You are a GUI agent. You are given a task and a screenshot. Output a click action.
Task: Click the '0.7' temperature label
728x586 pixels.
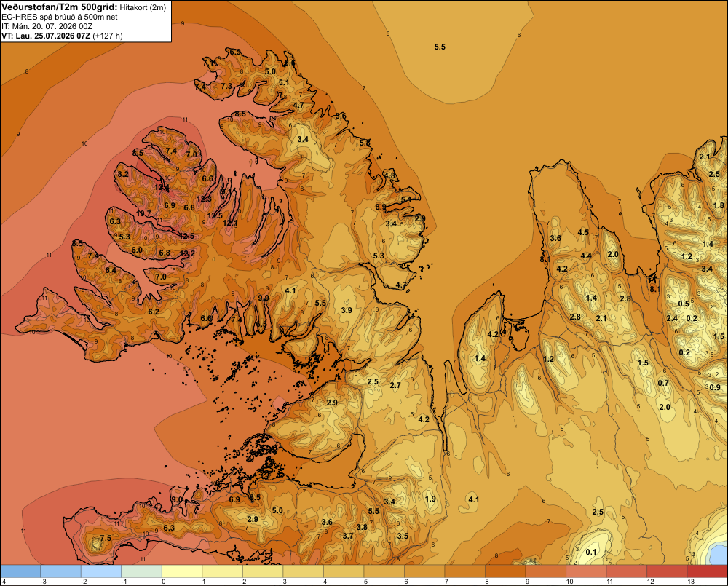point(663,383)
